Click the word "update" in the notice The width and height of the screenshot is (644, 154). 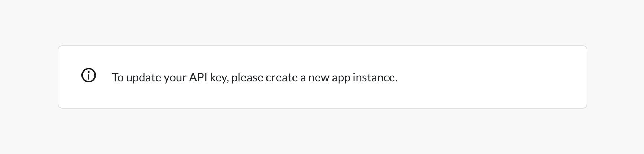(x=144, y=77)
